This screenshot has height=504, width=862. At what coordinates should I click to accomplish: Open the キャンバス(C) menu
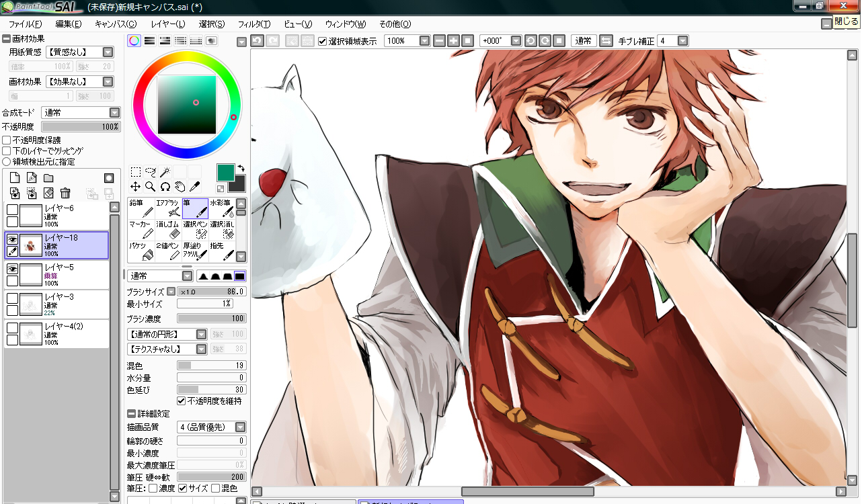[115, 24]
